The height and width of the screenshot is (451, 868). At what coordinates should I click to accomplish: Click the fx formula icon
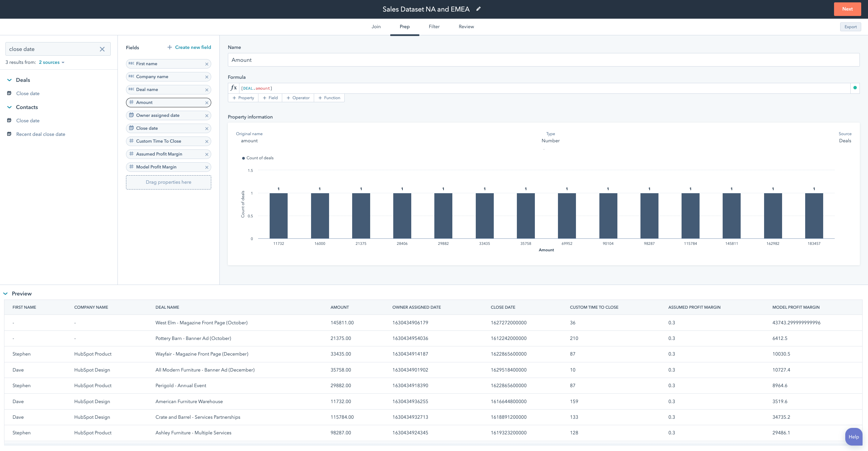(234, 88)
